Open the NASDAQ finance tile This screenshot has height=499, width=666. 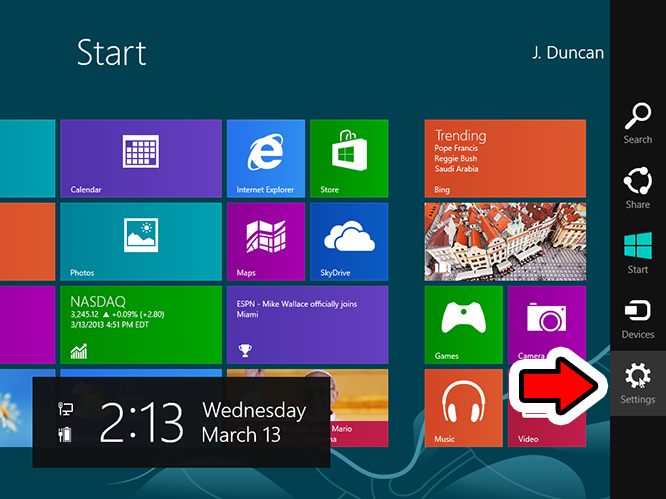[x=141, y=325]
